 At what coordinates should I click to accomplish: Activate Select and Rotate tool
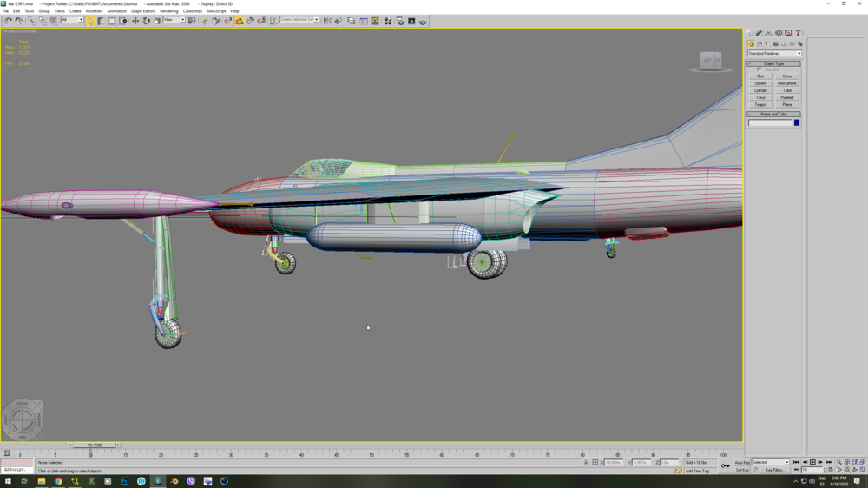click(x=146, y=21)
